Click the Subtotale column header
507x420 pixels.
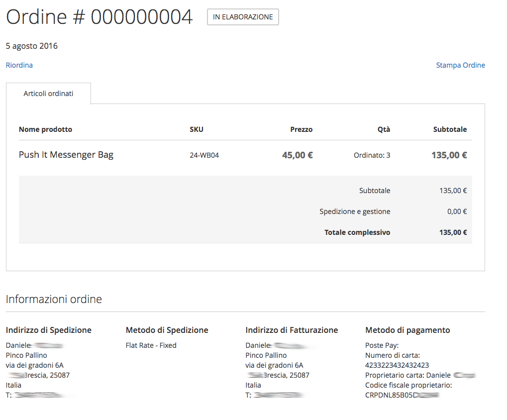click(450, 129)
